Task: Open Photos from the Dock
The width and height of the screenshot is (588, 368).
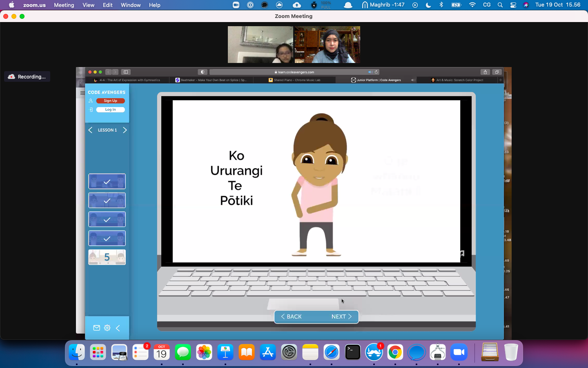Action: pyautogui.click(x=204, y=352)
